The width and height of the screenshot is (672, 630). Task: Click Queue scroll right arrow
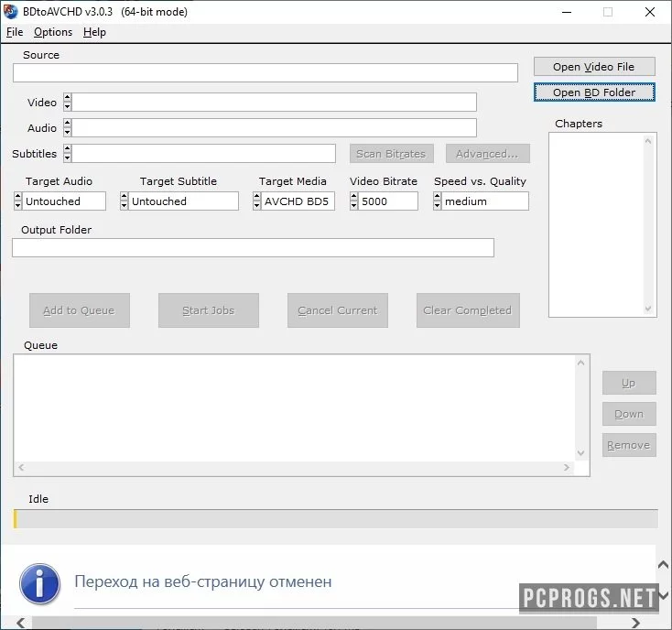coord(567,467)
